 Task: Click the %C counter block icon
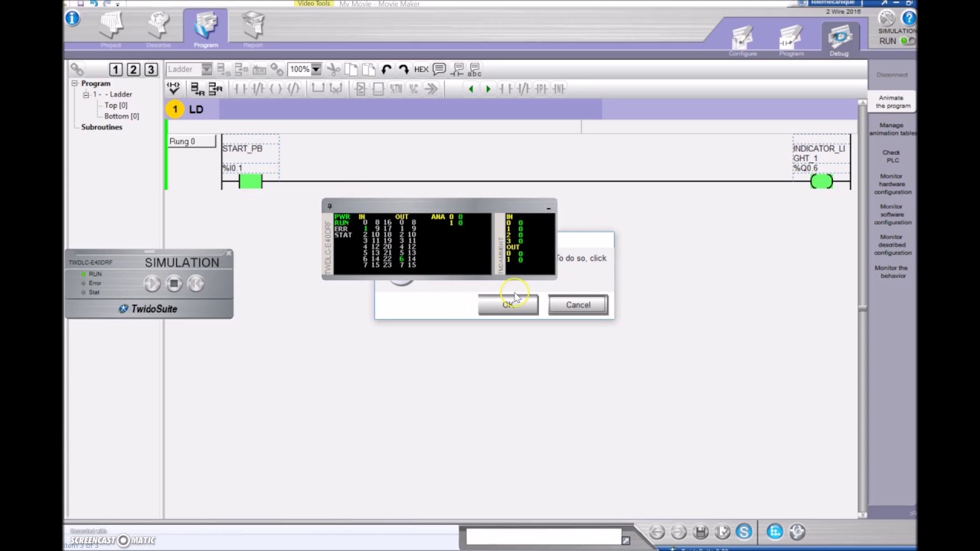click(x=413, y=89)
